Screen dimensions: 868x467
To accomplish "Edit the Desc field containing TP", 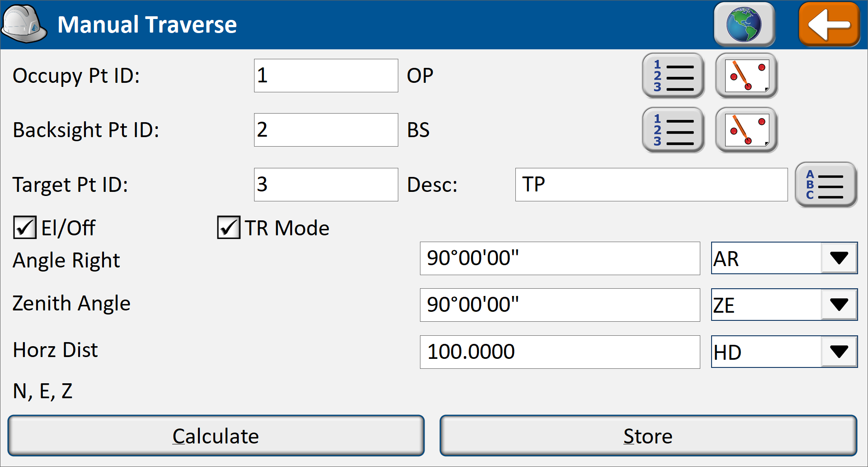I will (x=651, y=185).
